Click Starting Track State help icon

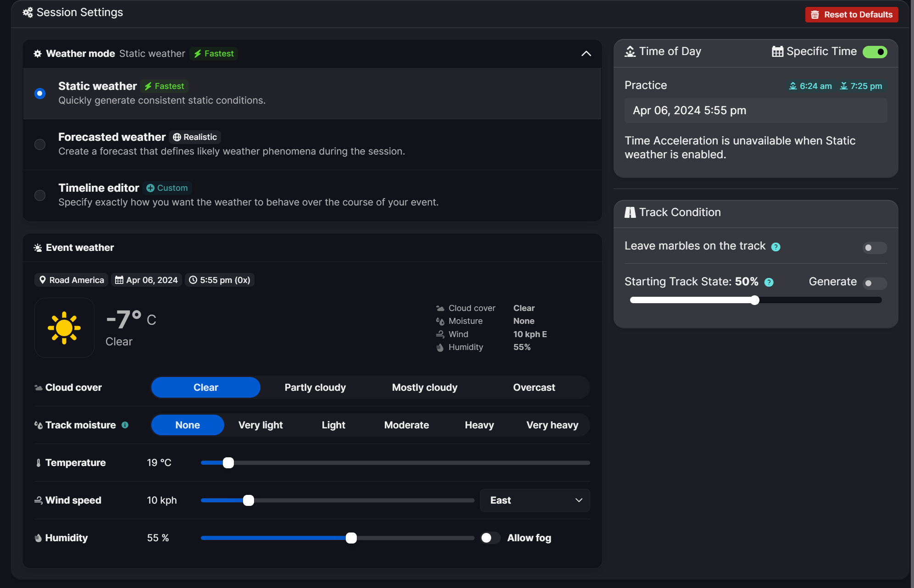click(769, 283)
